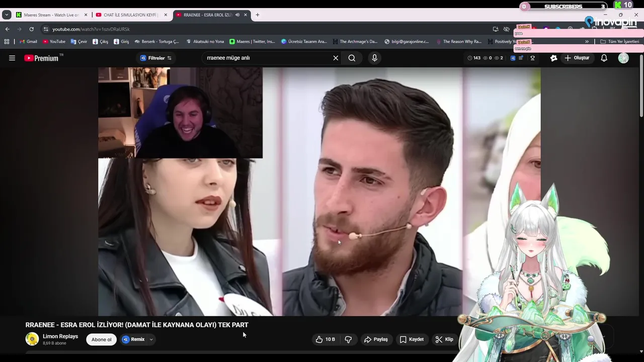644x362 pixels.
Task: Click the eye counter showing 2
Action: pos(499,58)
